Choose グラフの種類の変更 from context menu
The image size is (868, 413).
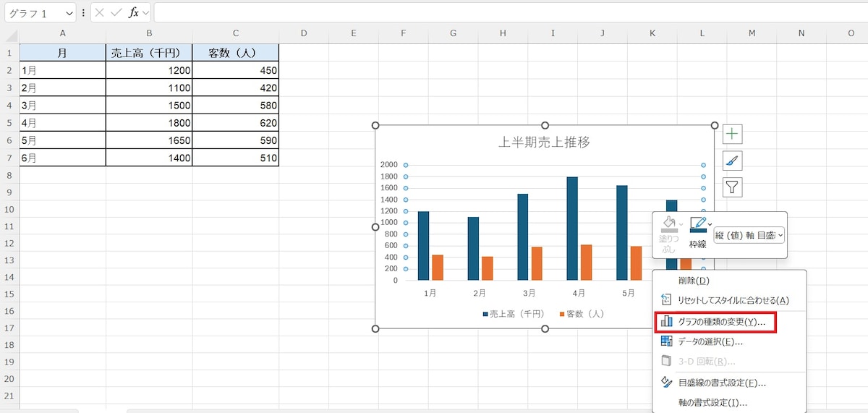coord(716,322)
